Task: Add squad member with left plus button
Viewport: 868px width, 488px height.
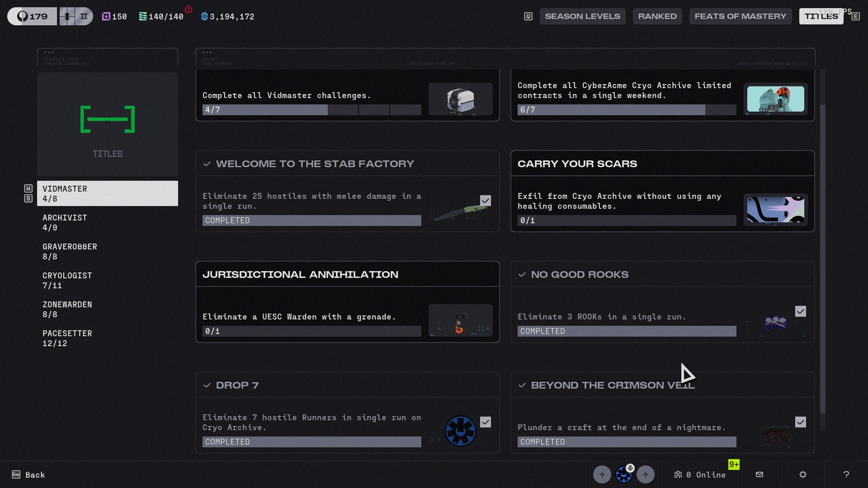Action: click(x=602, y=474)
